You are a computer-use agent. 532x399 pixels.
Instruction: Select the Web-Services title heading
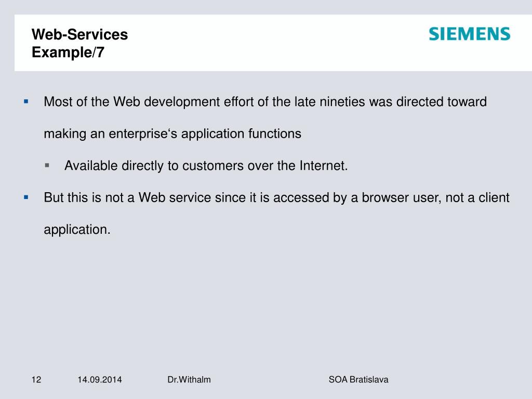point(79,35)
